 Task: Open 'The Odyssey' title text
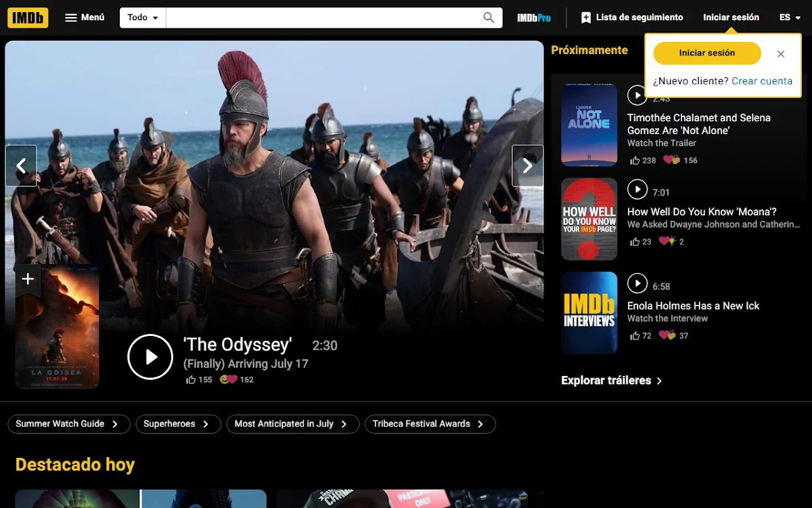pos(238,345)
